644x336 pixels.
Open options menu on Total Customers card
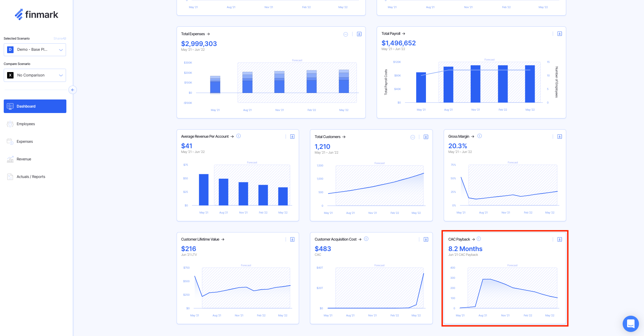pos(412,137)
